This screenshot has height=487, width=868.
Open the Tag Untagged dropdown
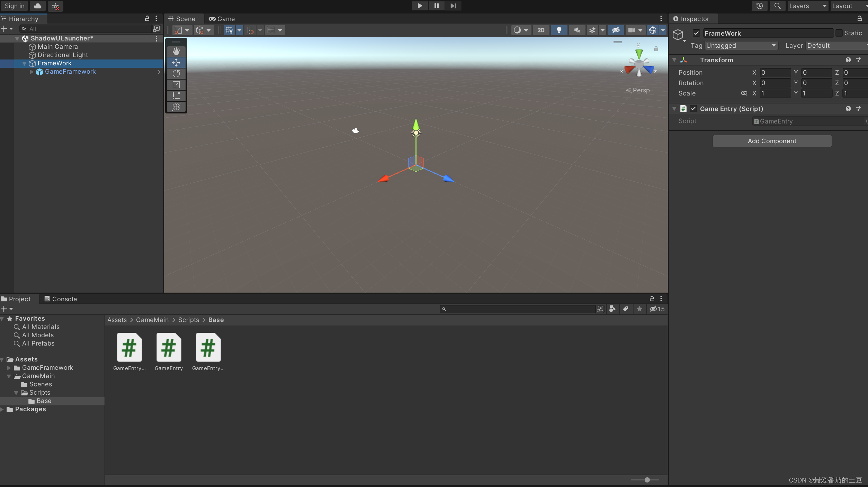(741, 46)
